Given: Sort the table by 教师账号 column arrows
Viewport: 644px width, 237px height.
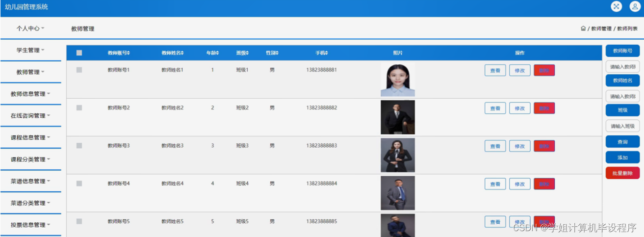Looking at the screenshot, I should [129, 53].
